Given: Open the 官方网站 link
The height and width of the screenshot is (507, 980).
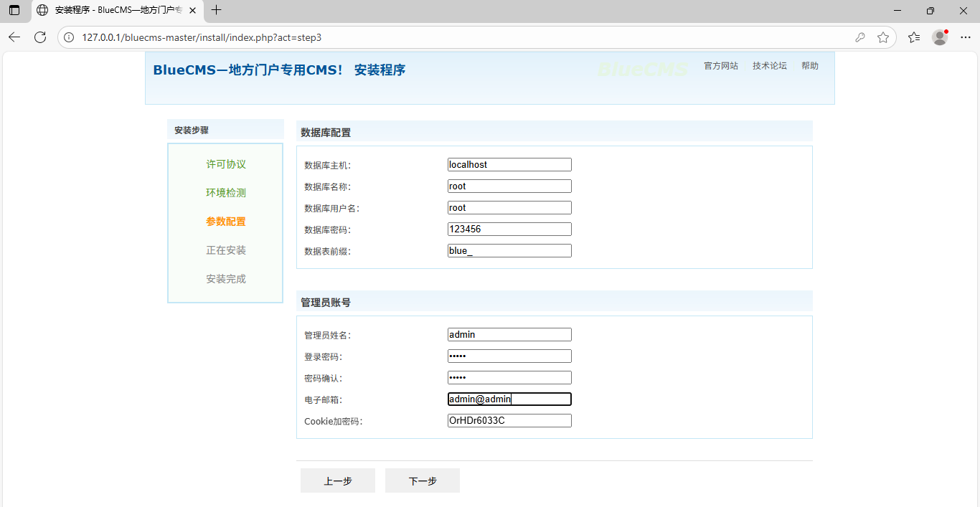Looking at the screenshot, I should (721, 66).
